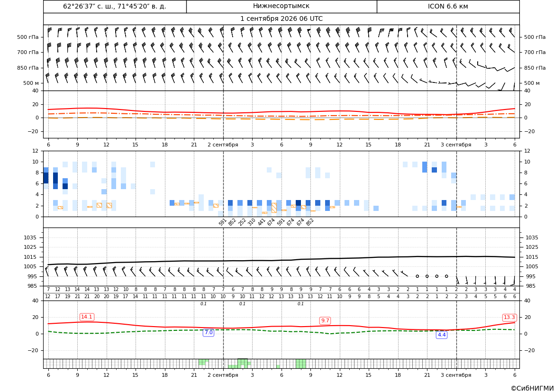Click the 500 м left wind level label
The image size is (554, 392).
tap(31, 83)
